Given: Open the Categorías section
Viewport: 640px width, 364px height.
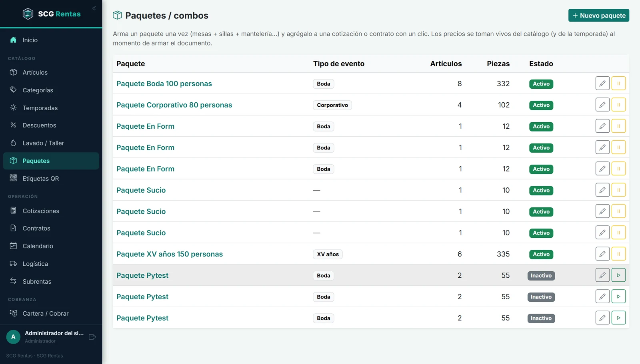Looking at the screenshot, I should click(x=51, y=90).
